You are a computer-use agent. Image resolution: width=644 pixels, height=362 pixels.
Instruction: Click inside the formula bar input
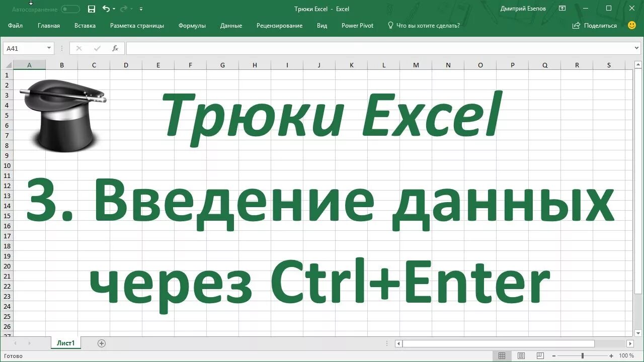point(380,48)
